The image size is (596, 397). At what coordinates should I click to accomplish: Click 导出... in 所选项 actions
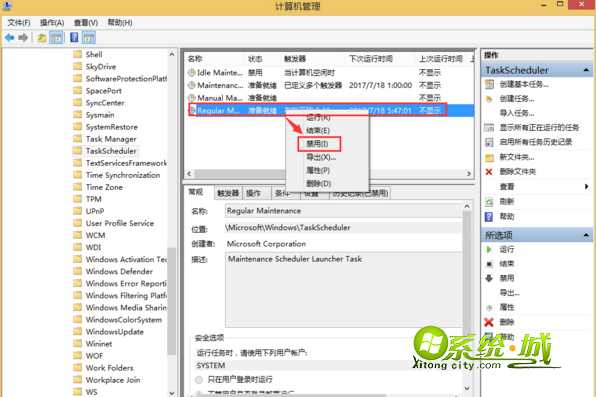click(x=509, y=293)
